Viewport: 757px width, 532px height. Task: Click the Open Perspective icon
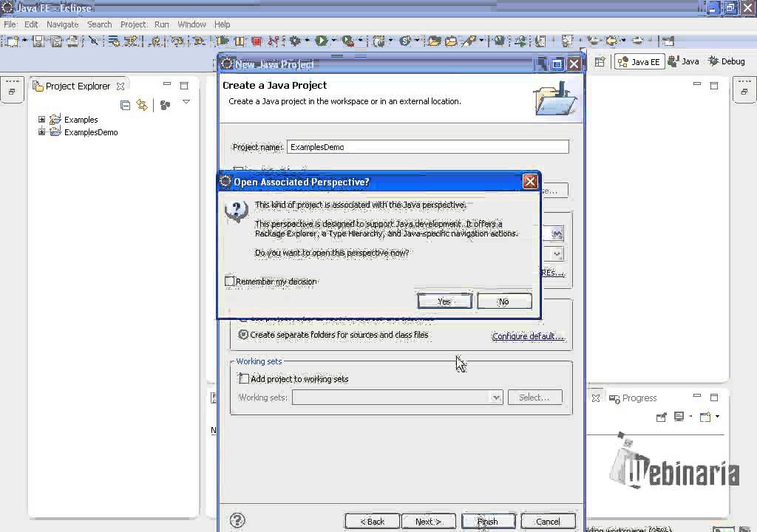(x=600, y=62)
